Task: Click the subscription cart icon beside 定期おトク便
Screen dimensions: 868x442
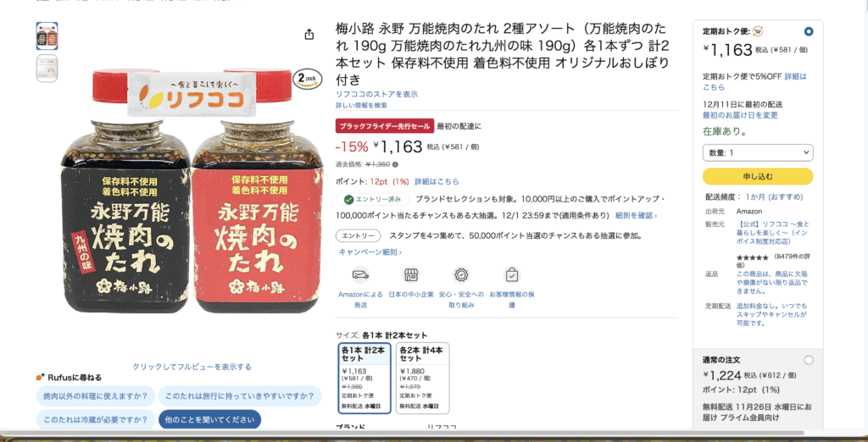Action: (758, 31)
